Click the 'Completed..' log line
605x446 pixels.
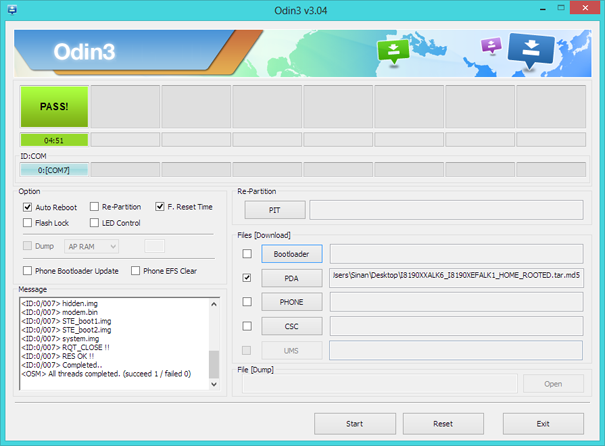[62, 365]
